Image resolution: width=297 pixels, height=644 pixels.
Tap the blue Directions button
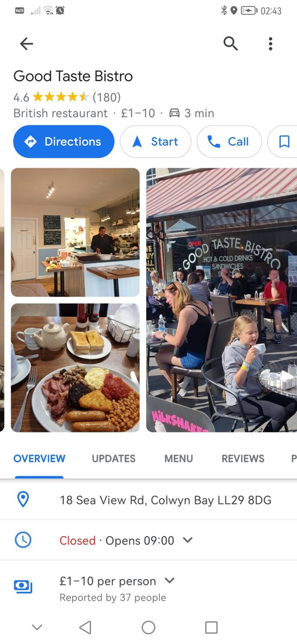pyautogui.click(x=64, y=141)
